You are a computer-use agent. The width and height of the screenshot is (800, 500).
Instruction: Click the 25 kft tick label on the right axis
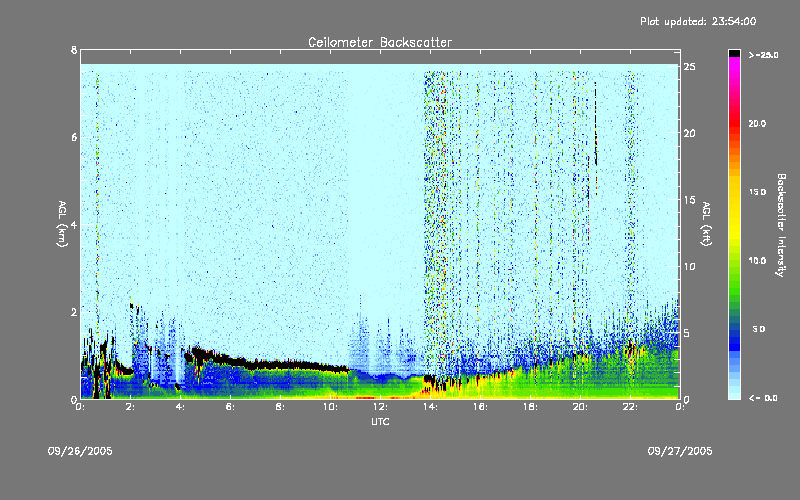[690, 67]
